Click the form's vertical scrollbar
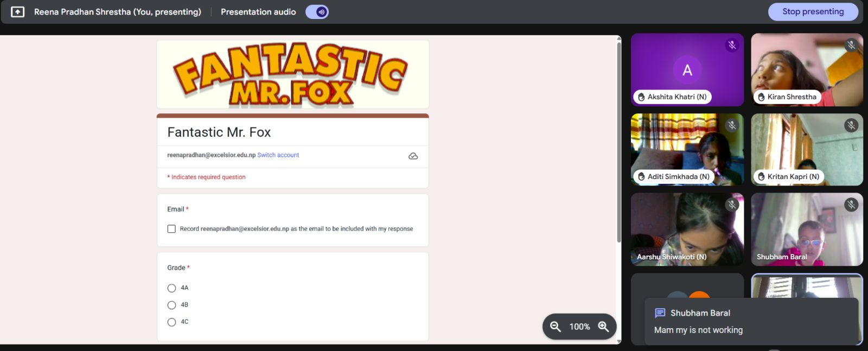The height and width of the screenshot is (351, 868). pyautogui.click(x=619, y=142)
